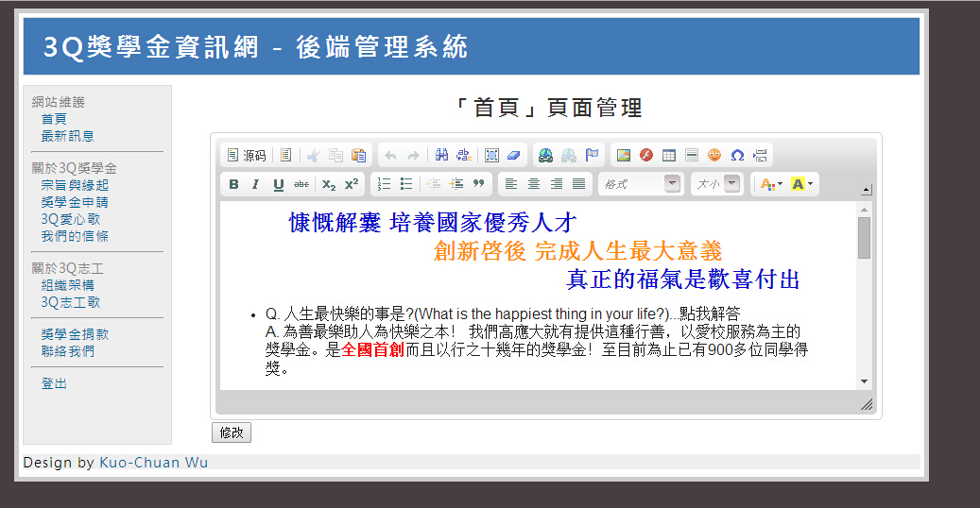Open the Replace tool icon
The image size is (980, 508).
pyautogui.click(x=464, y=155)
